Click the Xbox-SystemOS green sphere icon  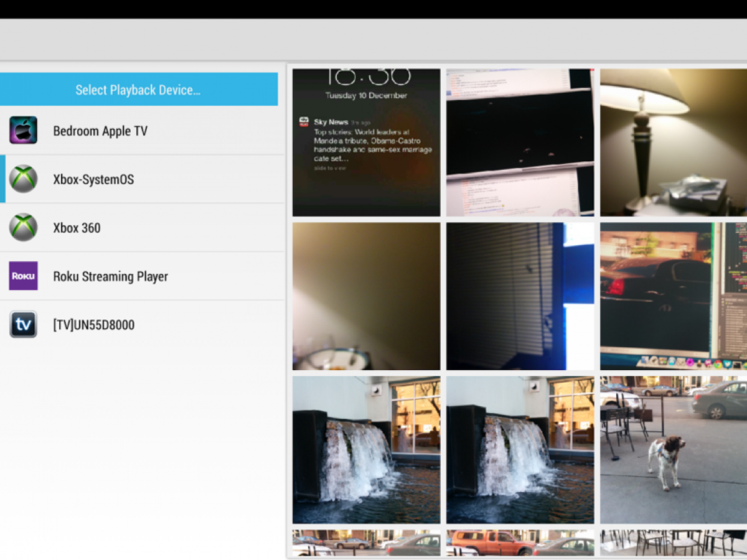[x=23, y=179]
